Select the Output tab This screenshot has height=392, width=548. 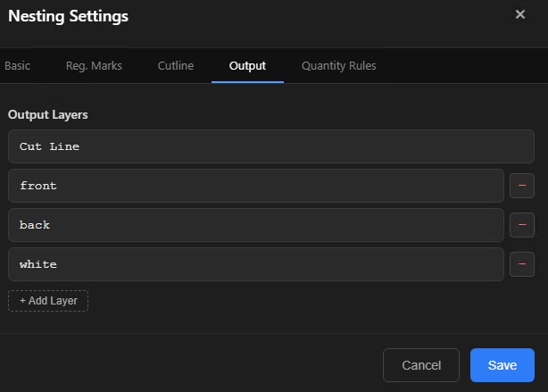[x=247, y=66]
